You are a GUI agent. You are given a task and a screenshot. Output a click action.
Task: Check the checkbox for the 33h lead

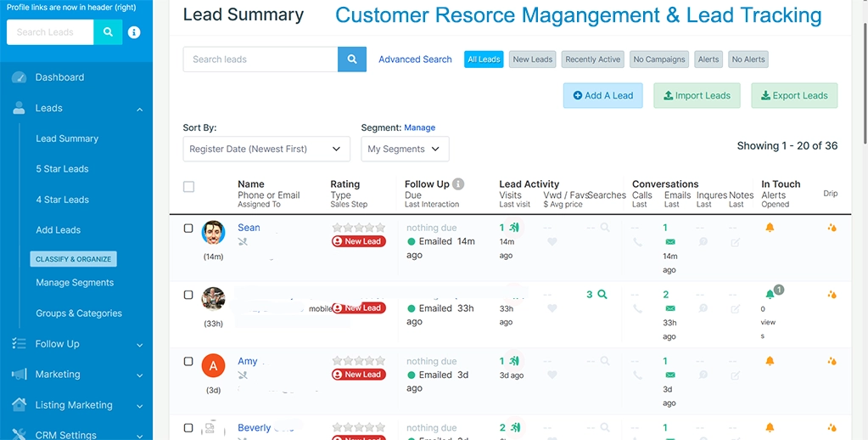click(x=188, y=295)
